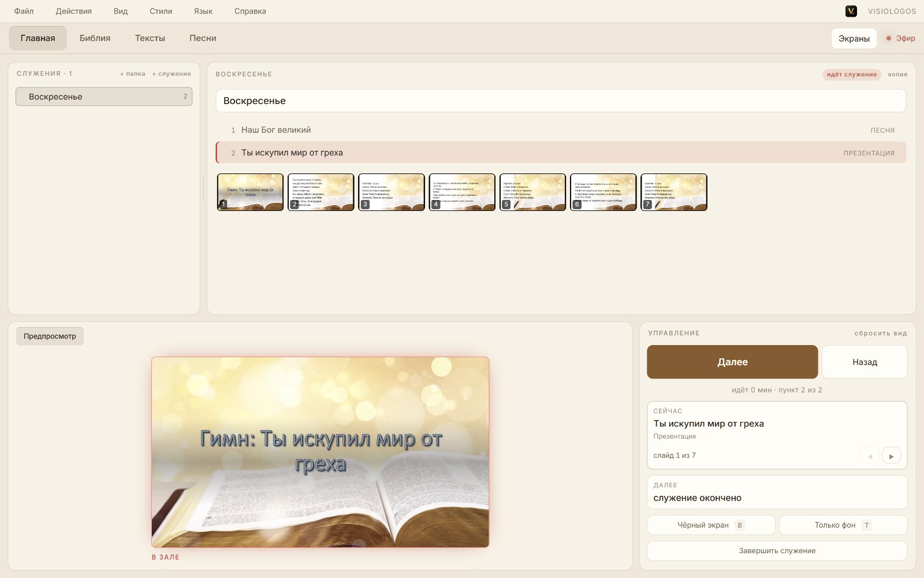Click the идёт служение status badge
The height and width of the screenshot is (578, 924).
pos(852,74)
